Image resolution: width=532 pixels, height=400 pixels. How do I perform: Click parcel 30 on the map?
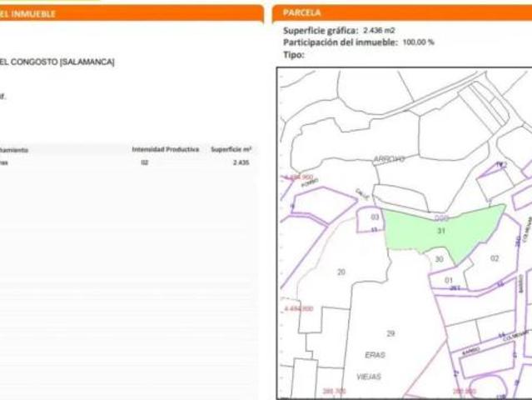[439, 259]
